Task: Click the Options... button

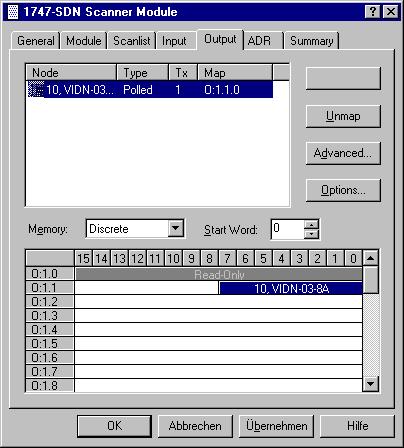Action: click(343, 190)
